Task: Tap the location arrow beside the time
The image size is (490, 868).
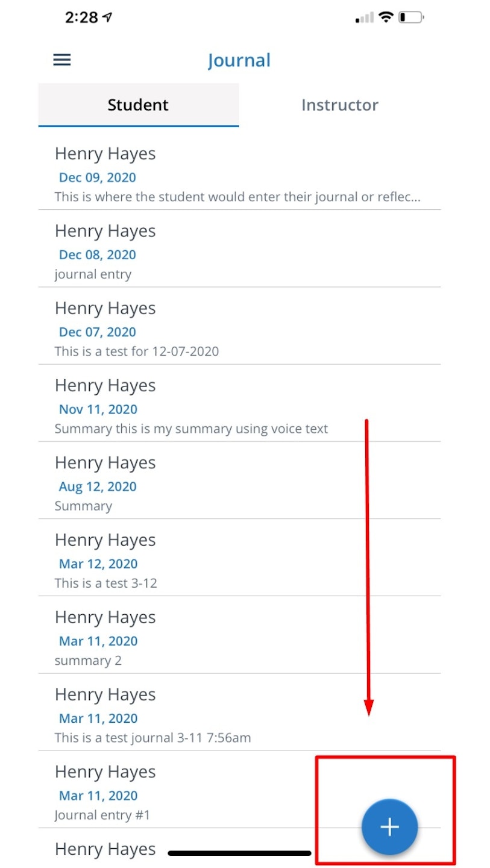Action: [108, 17]
